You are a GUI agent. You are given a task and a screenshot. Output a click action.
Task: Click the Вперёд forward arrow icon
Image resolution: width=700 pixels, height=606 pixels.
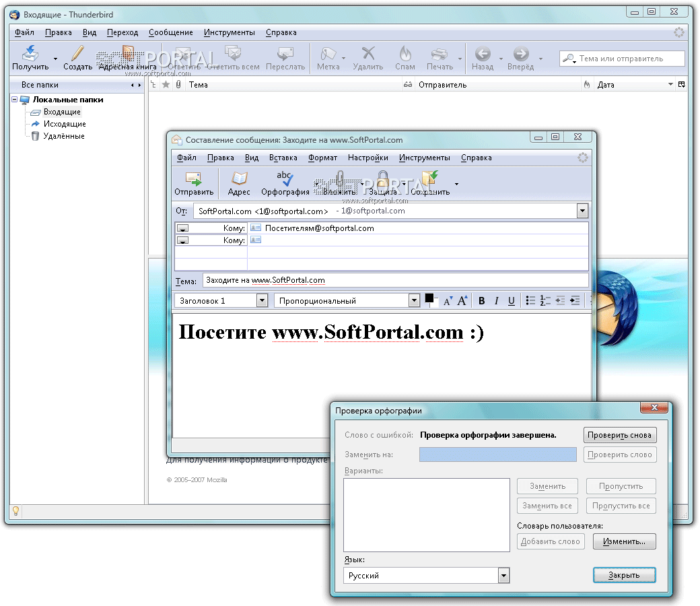[521, 54]
